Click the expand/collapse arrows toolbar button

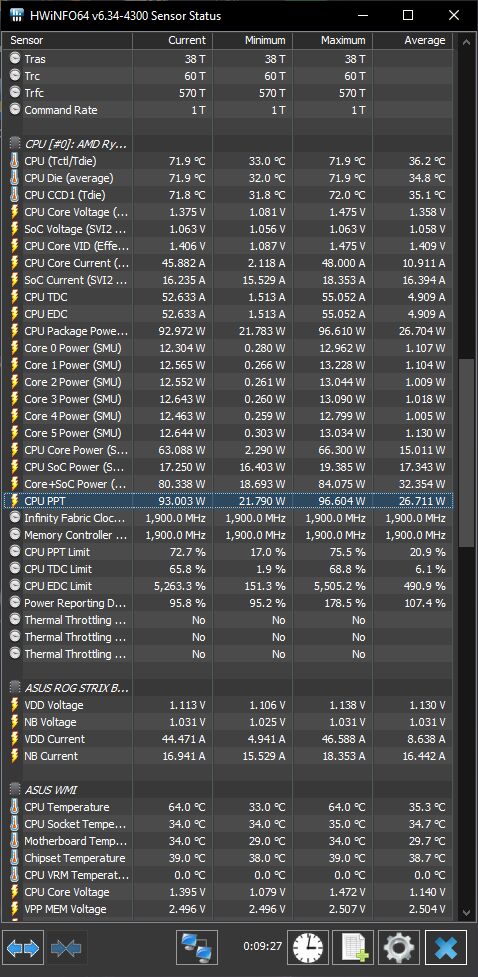click(x=24, y=948)
